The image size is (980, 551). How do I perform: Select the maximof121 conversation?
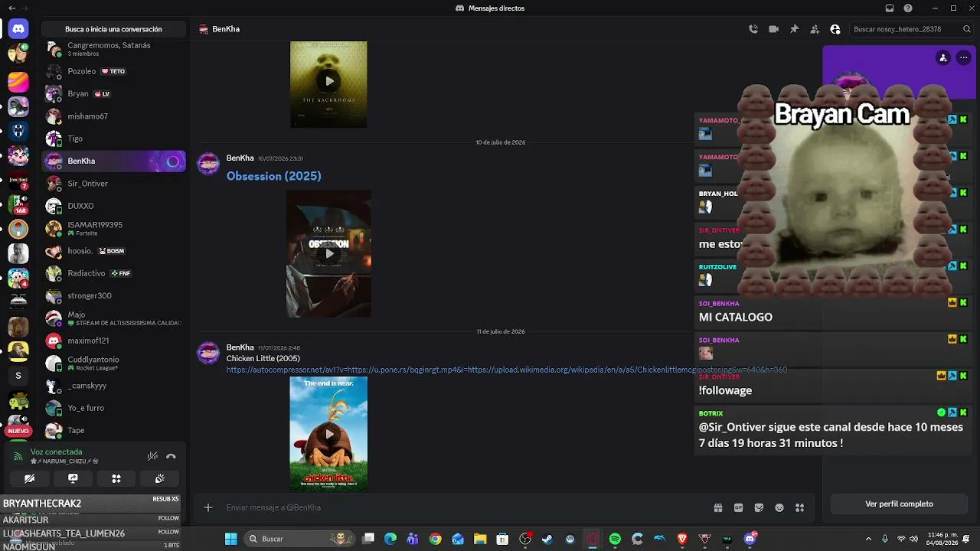(113, 341)
